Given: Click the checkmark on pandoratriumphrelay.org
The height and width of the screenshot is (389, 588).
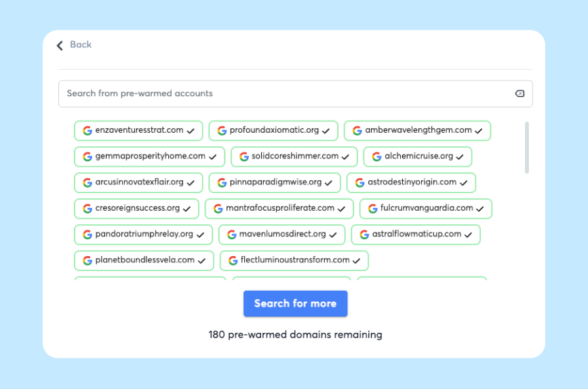Looking at the screenshot, I should click(200, 235).
